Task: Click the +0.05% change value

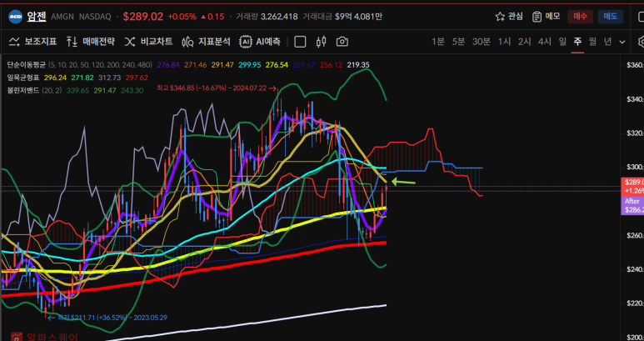Action: click(182, 17)
